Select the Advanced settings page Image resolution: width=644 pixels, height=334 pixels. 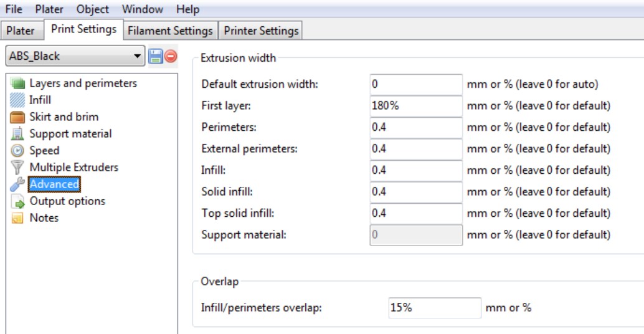[x=54, y=184]
